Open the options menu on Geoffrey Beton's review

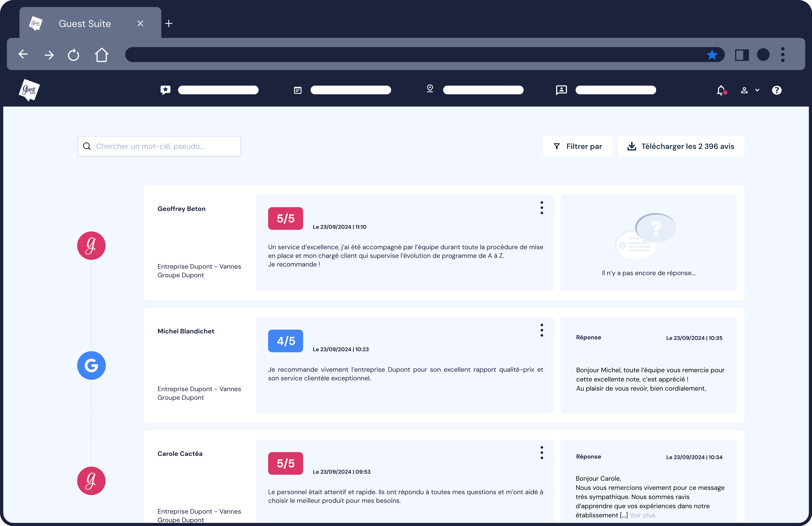pos(542,208)
